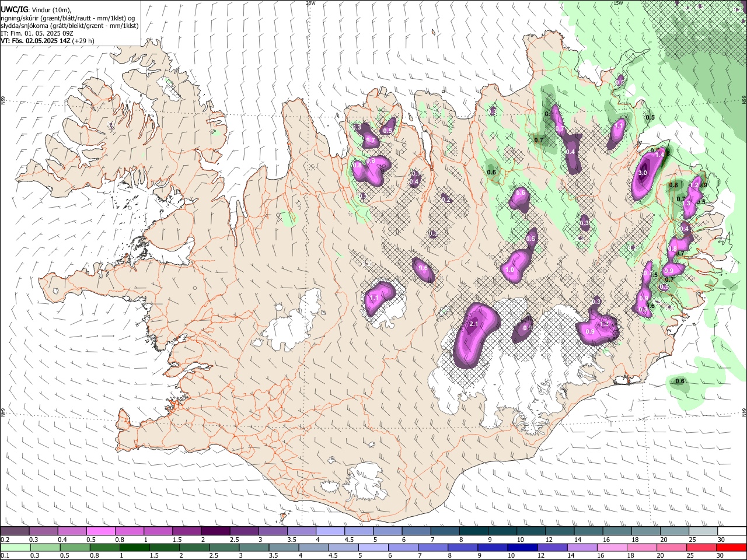This screenshot has height=560, width=747.
Task: Select the 'Vindur (10m)' header text
Action: (51, 10)
